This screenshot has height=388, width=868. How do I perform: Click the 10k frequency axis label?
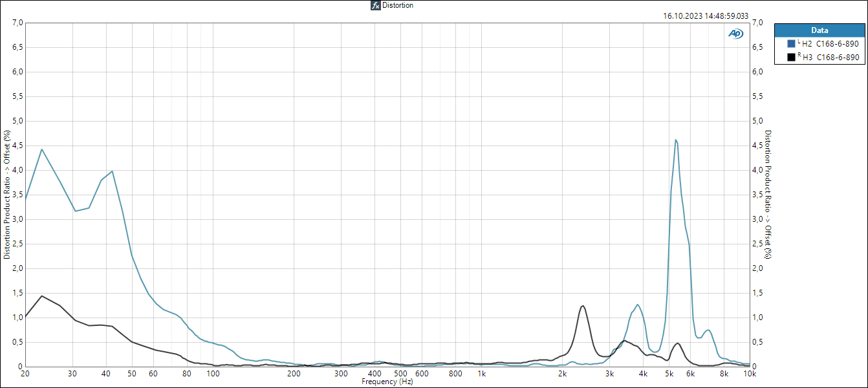coord(750,374)
